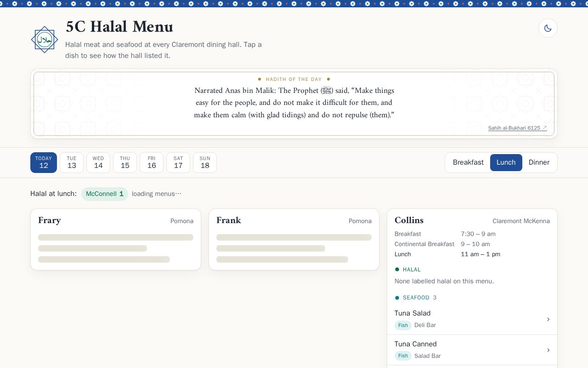Click the Collins hall heading

coord(409,220)
